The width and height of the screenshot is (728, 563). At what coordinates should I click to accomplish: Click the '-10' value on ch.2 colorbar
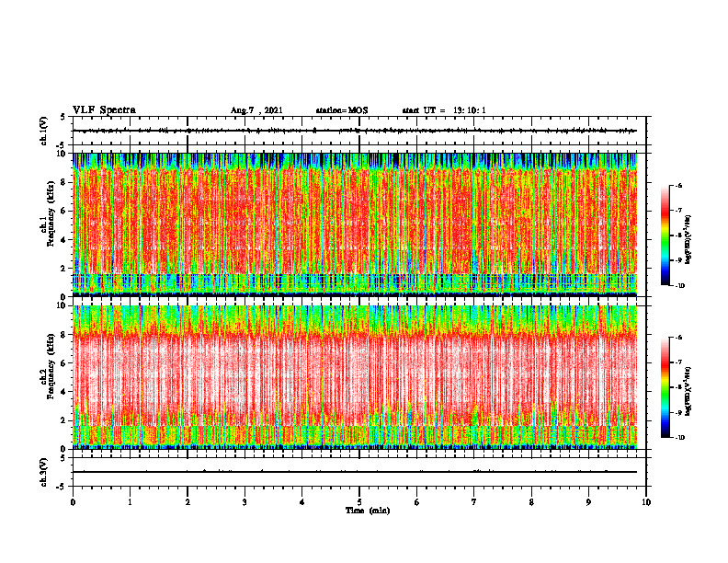[678, 437]
